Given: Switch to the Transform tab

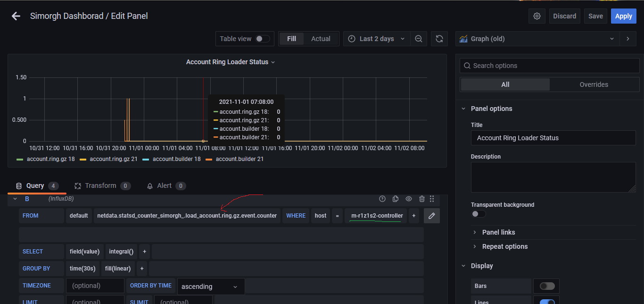Looking at the screenshot, I should [100, 186].
